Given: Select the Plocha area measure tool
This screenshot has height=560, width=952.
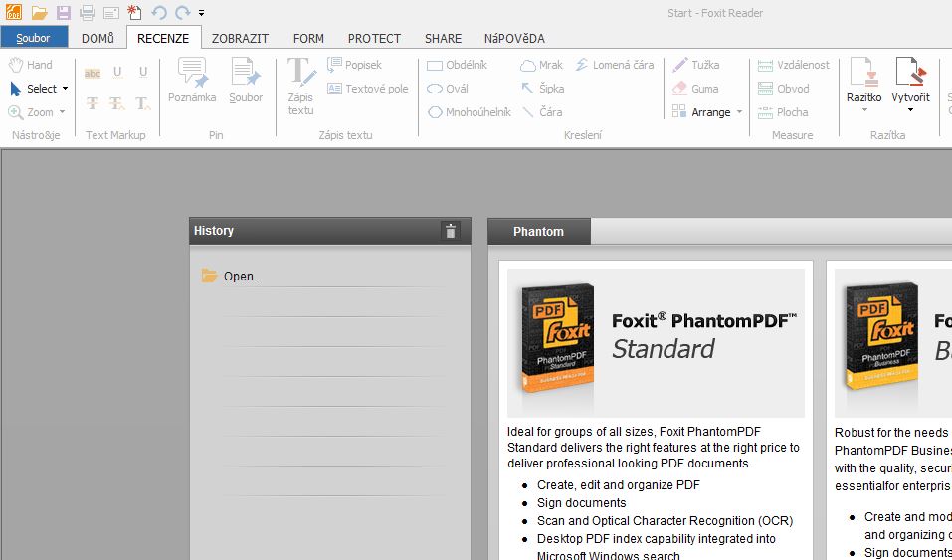Looking at the screenshot, I should (x=783, y=112).
